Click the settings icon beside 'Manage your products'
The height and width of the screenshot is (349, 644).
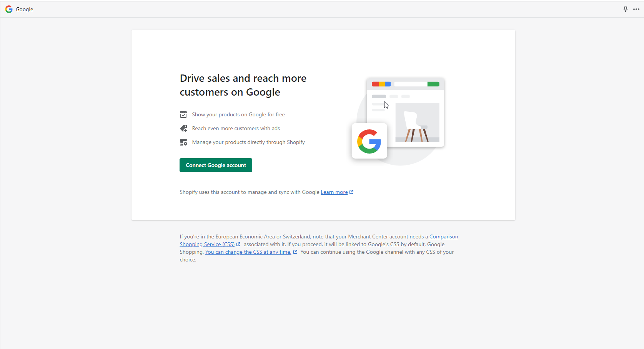tap(183, 142)
